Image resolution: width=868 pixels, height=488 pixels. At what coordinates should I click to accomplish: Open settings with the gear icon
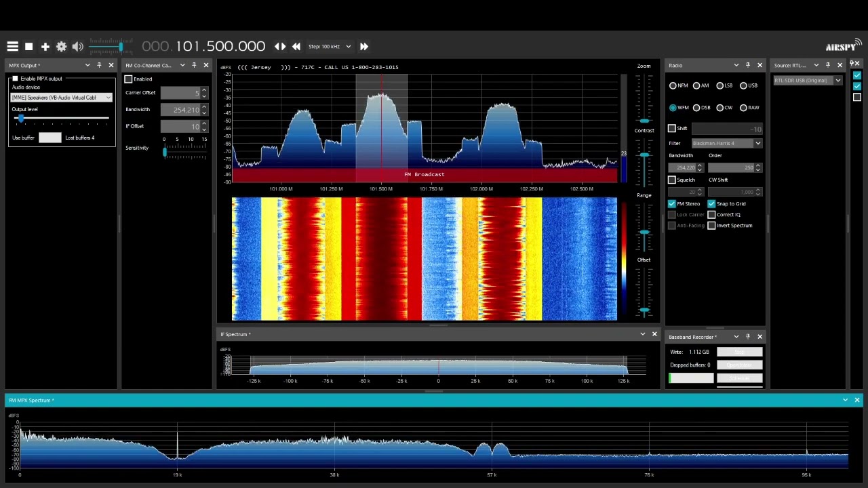click(61, 46)
